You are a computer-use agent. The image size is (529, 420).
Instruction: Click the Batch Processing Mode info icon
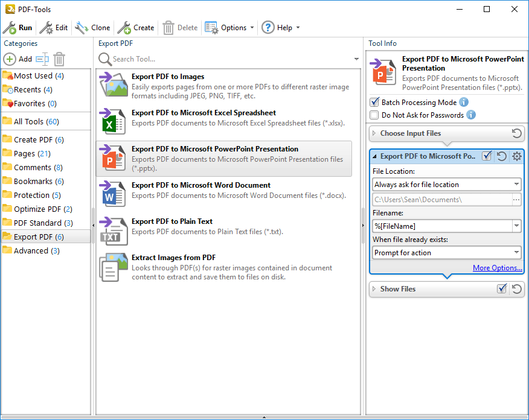pos(464,102)
